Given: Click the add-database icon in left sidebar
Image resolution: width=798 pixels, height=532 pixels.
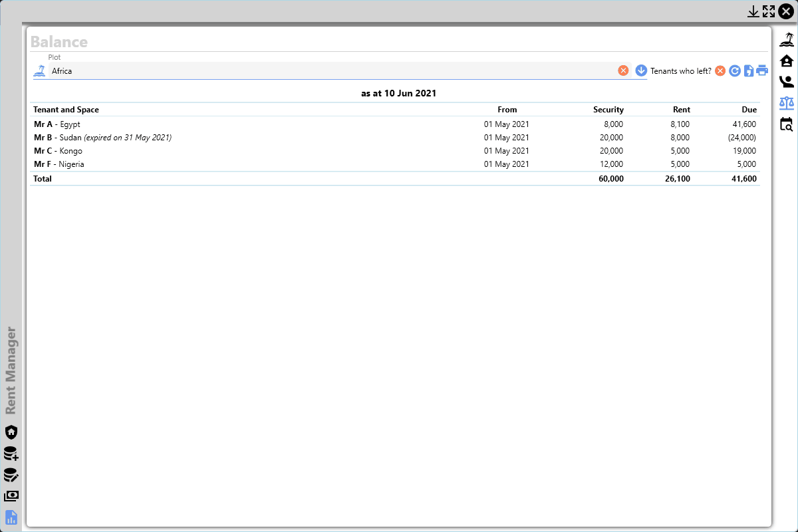Looking at the screenshot, I should (11, 454).
